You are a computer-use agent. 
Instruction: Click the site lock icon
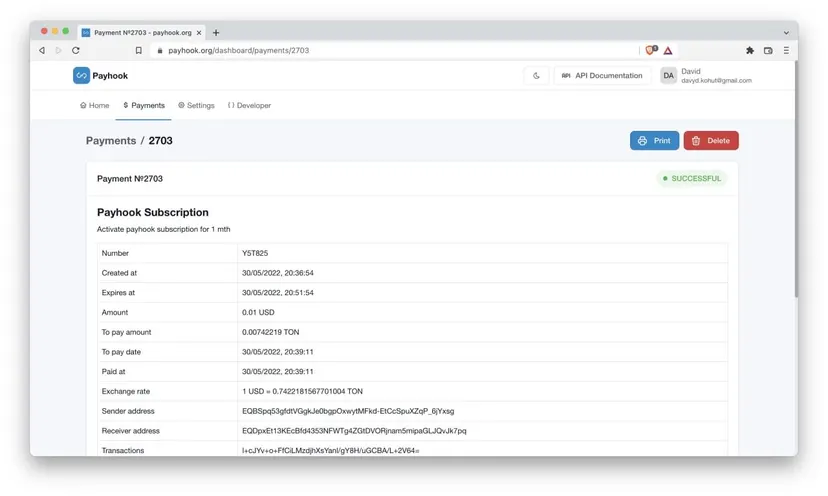pos(160,51)
